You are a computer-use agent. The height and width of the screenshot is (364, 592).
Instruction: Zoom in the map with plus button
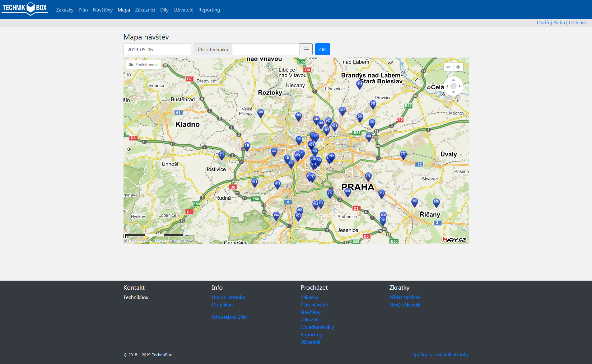(x=458, y=67)
